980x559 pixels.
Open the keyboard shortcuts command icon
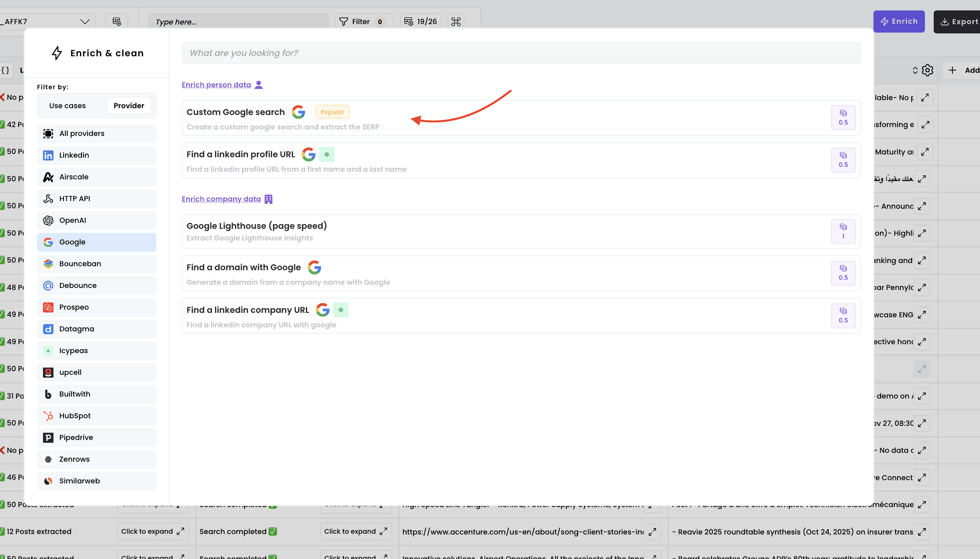coord(456,22)
